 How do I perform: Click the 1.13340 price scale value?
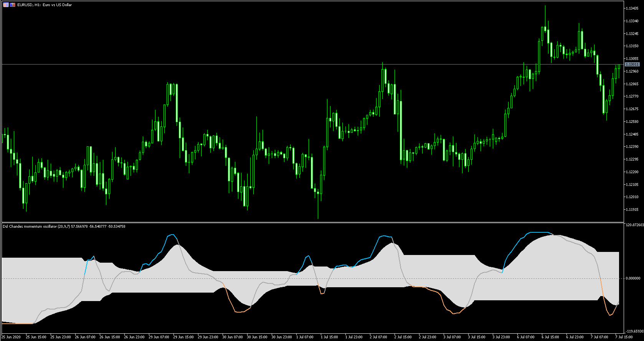pos(632,21)
